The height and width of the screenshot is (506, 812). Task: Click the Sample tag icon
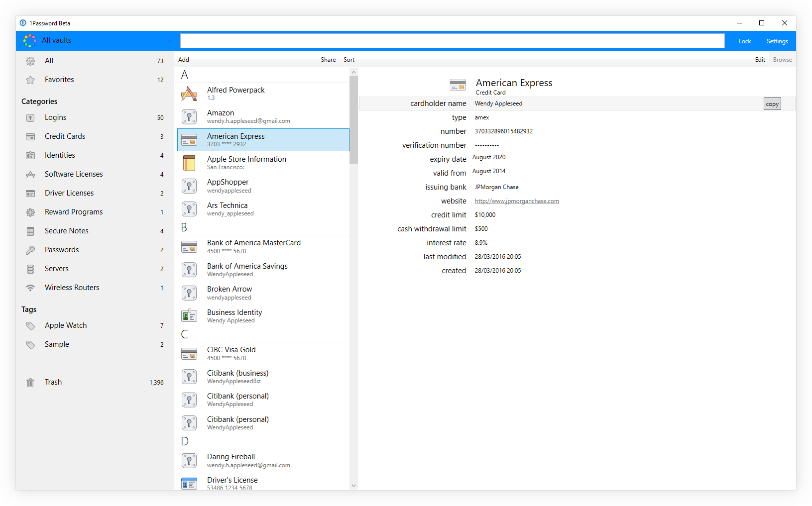(x=30, y=345)
